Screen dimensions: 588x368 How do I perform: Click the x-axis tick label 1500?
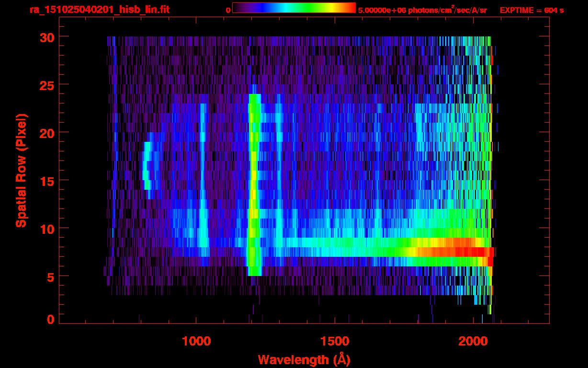(x=335, y=341)
